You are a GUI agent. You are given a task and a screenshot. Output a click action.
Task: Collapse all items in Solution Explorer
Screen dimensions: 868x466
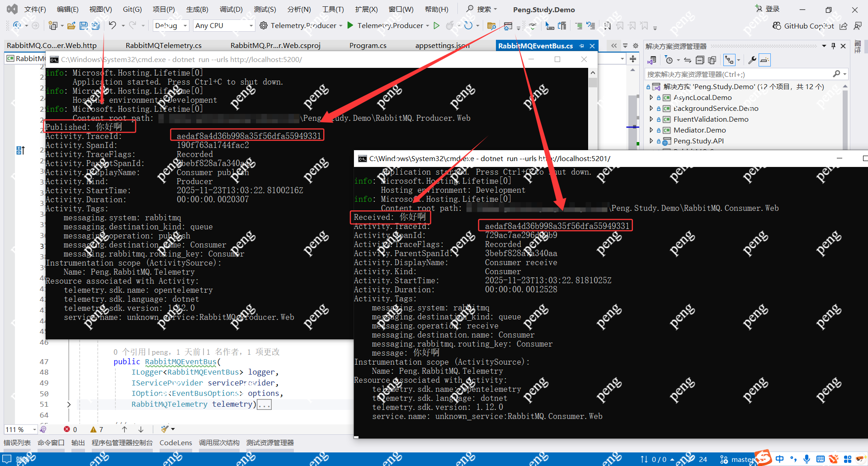(700, 60)
